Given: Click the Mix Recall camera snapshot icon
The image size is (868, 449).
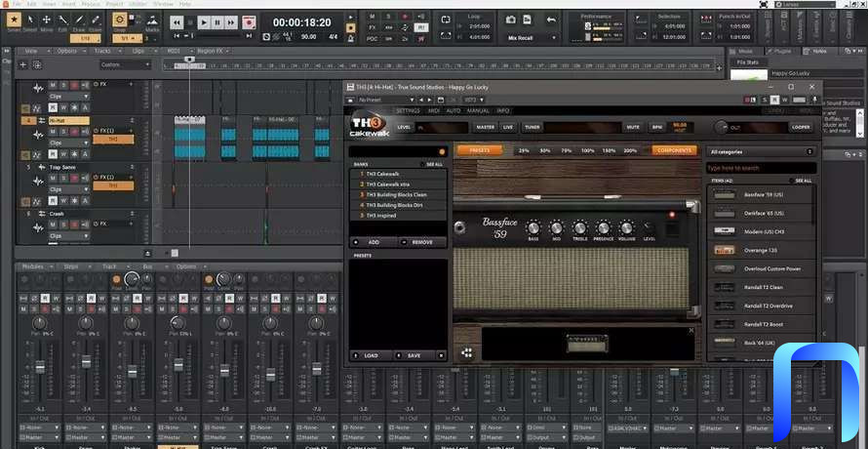Looking at the screenshot, I should coord(510,20).
